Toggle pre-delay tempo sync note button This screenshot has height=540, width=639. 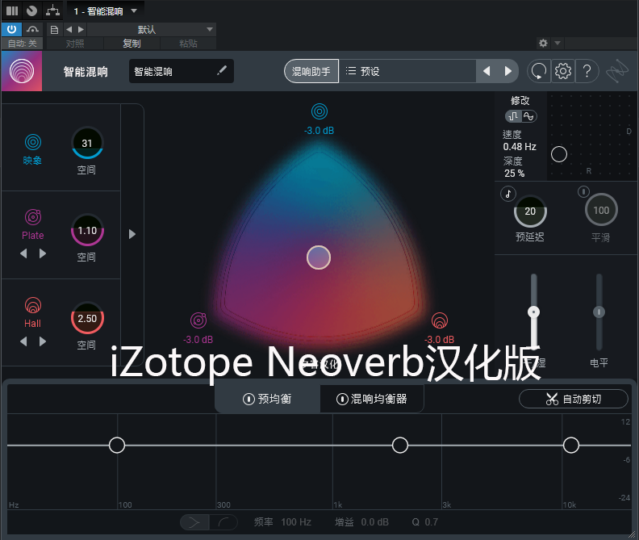[x=508, y=193]
